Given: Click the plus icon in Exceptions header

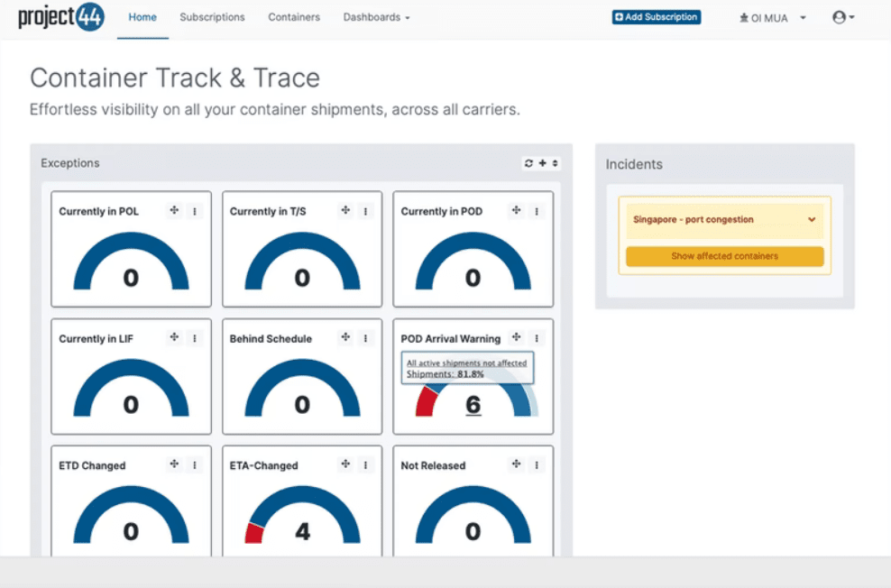Looking at the screenshot, I should (x=542, y=163).
